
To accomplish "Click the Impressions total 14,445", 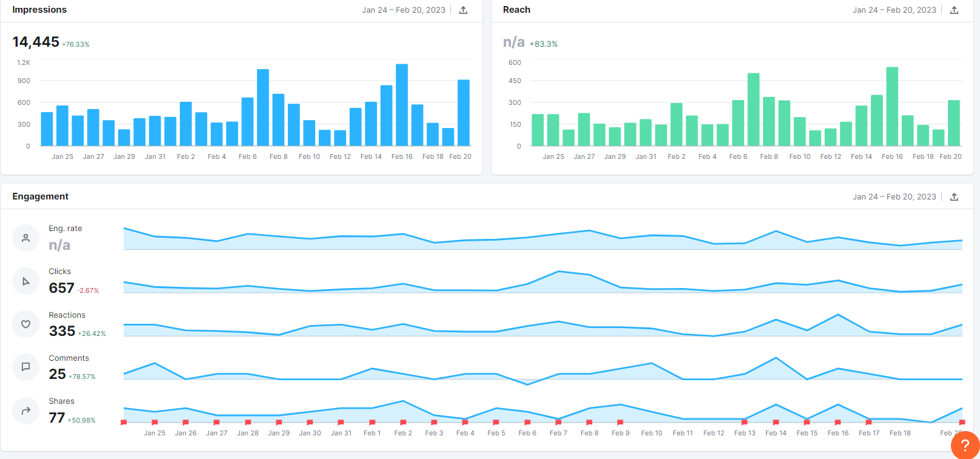I will click(x=36, y=42).
